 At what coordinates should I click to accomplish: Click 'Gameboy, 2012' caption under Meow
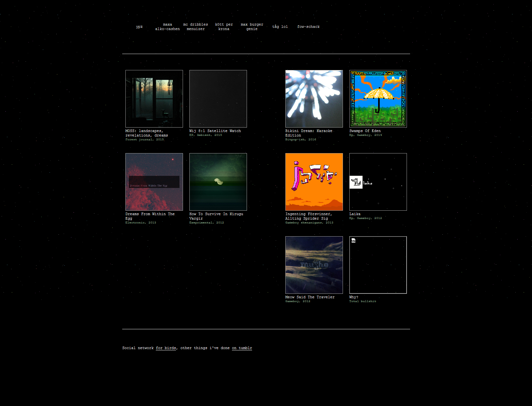[x=298, y=301]
